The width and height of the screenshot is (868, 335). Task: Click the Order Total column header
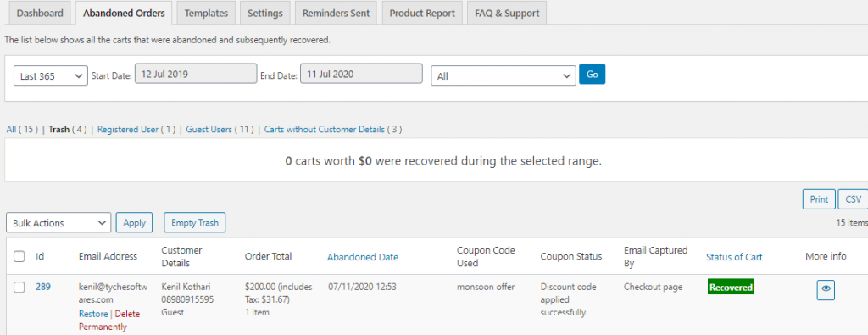pyautogui.click(x=268, y=256)
